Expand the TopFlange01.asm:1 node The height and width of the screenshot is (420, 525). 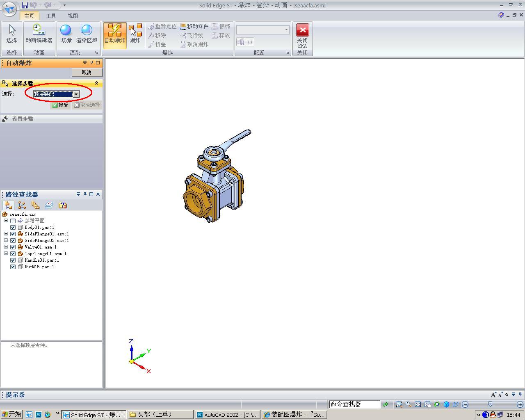click(x=6, y=253)
